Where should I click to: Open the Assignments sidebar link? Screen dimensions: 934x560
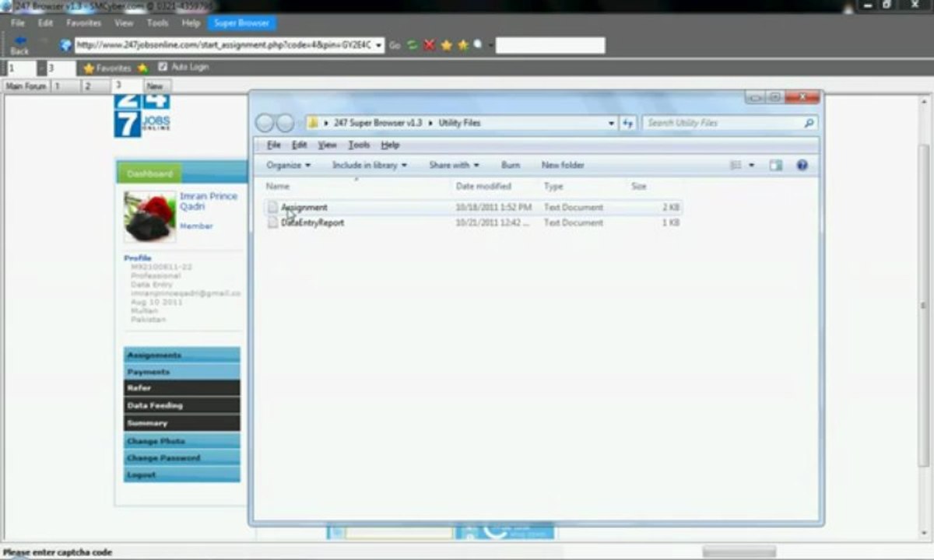tap(182, 355)
